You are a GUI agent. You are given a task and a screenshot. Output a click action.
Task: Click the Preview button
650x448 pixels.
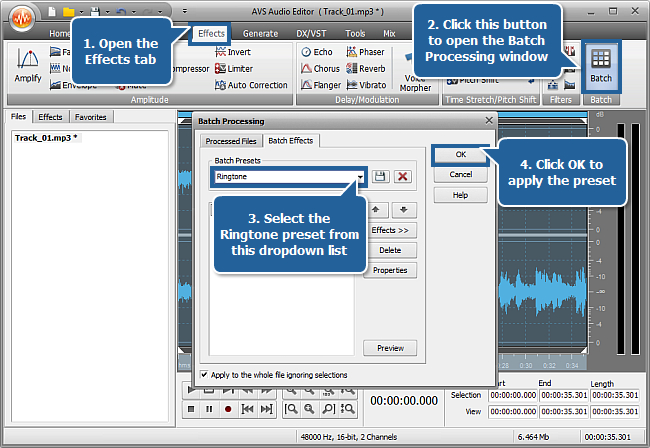click(390, 348)
